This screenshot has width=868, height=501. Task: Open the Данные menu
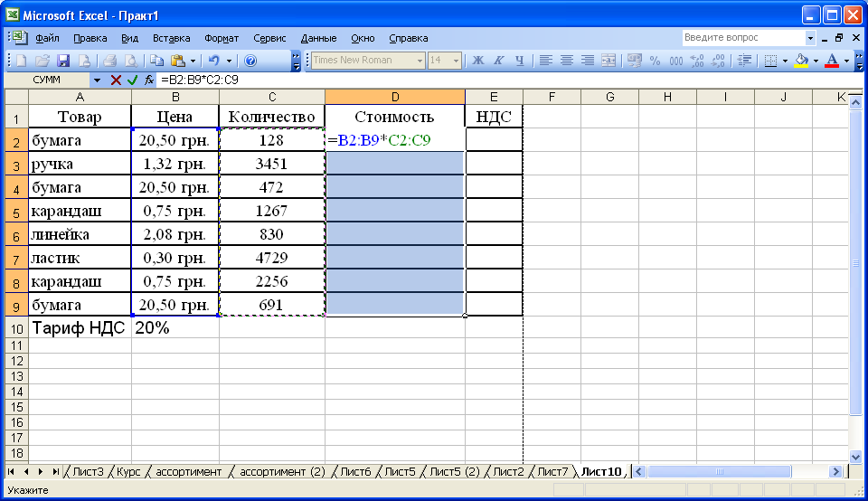[318, 38]
